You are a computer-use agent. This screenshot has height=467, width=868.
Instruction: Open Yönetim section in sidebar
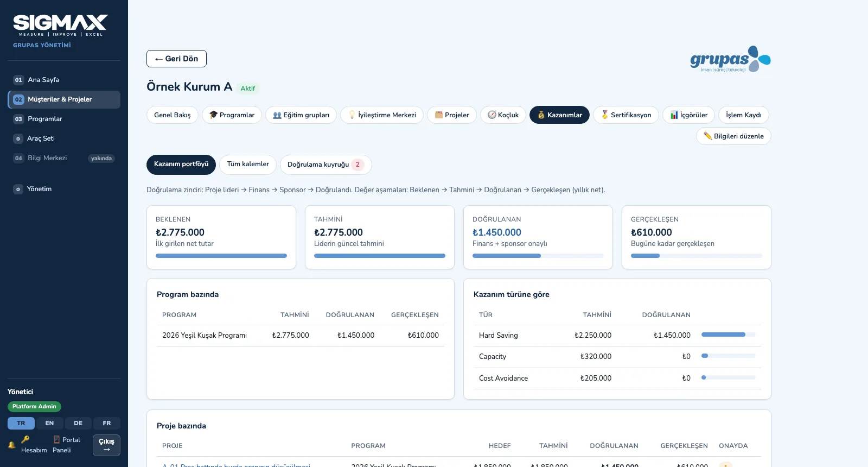[64, 189]
